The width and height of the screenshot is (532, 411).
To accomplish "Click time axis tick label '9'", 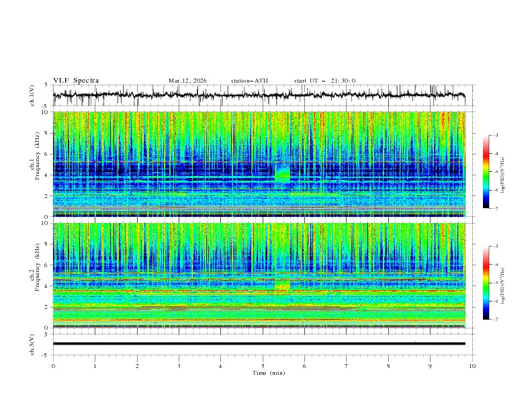I will pos(430,366).
